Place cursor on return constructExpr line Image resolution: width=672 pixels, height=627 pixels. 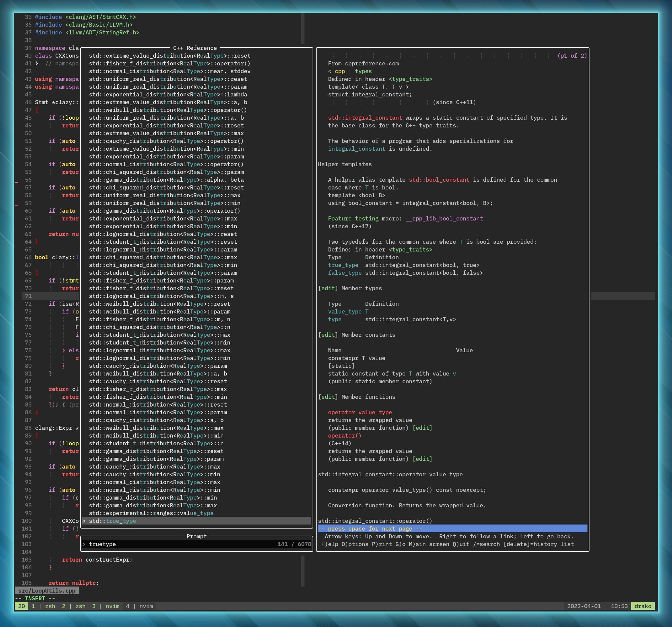click(97, 560)
